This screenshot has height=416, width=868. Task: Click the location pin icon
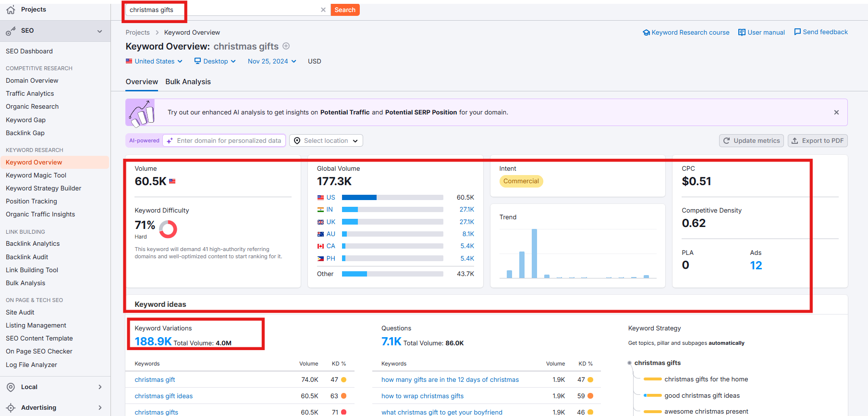tap(297, 140)
